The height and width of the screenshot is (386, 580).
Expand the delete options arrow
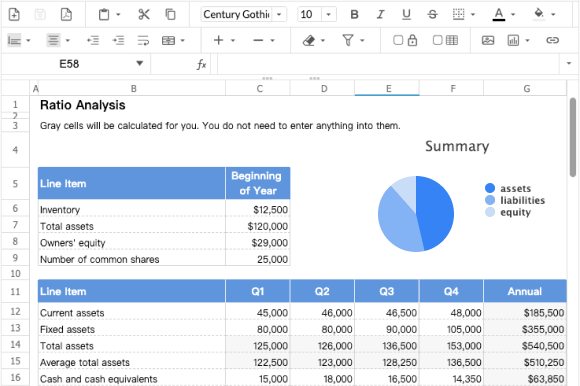click(272, 41)
